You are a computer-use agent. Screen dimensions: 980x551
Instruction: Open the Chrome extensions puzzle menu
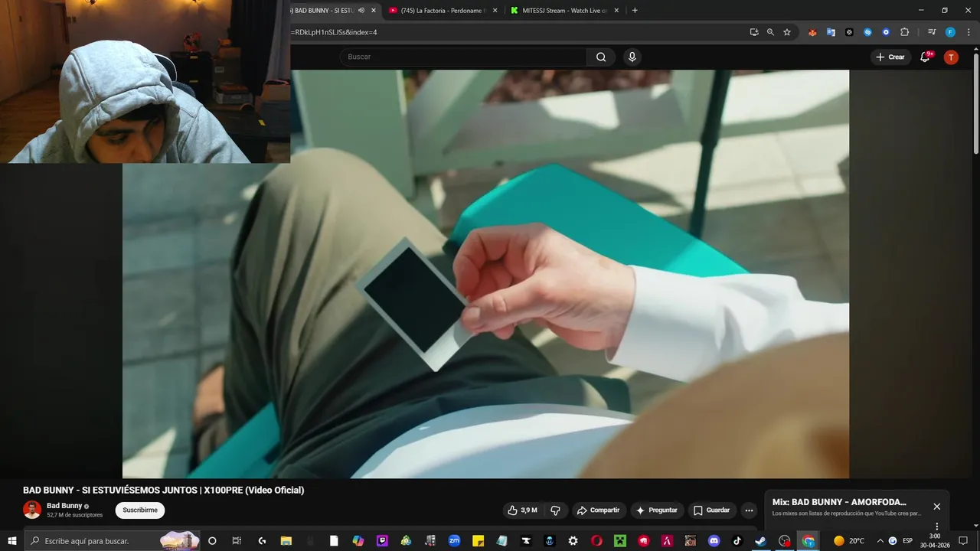click(x=904, y=32)
